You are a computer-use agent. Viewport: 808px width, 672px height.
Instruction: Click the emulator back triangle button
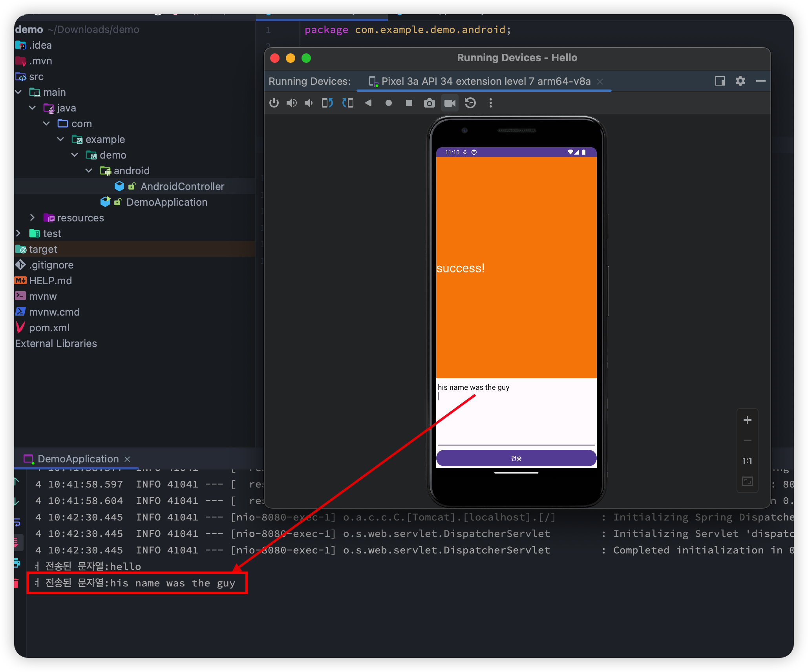click(x=368, y=103)
